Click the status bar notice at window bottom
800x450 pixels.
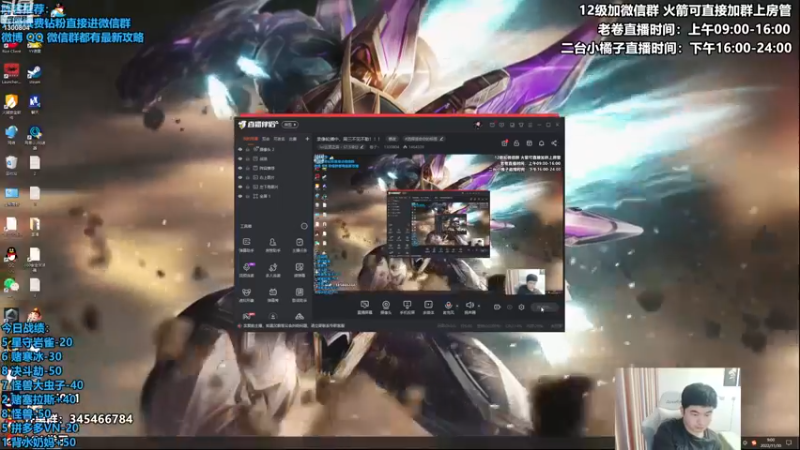click(x=292, y=326)
